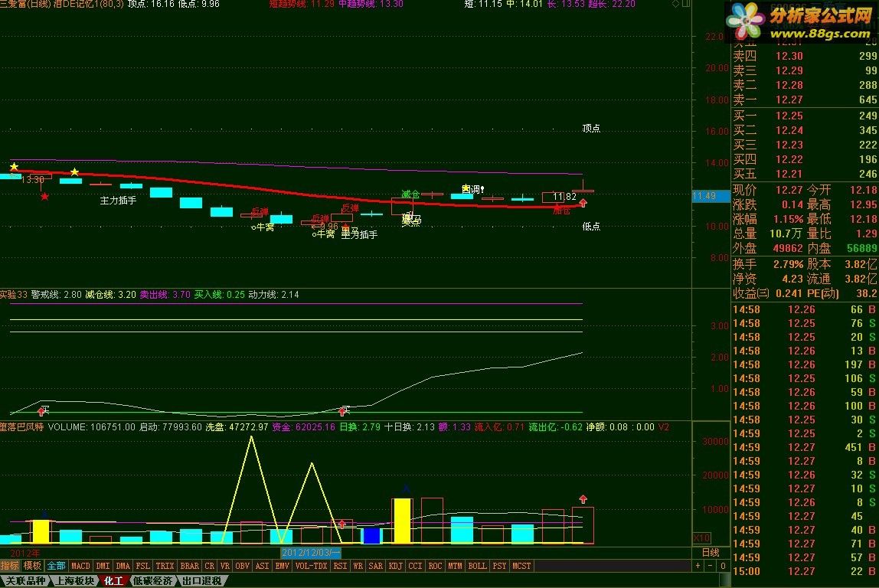Select the VR indicator tab
Image resolution: width=879 pixels, height=588 pixels.
(x=225, y=566)
